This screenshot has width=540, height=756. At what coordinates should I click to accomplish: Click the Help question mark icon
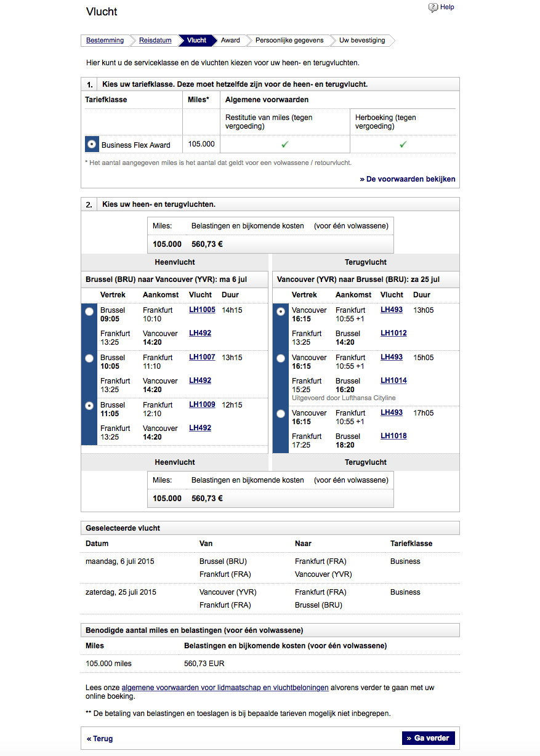click(x=433, y=7)
